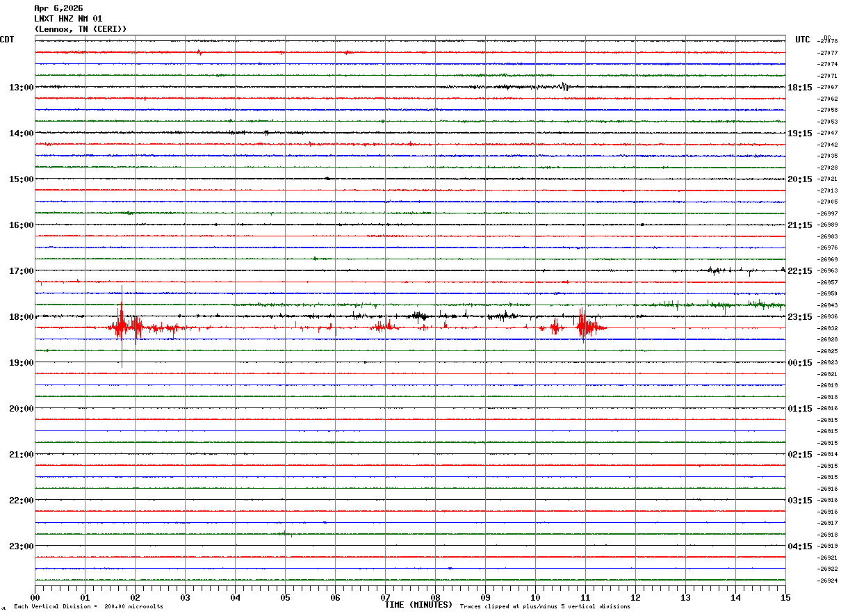The width and height of the screenshot is (841, 616).
Task: Click the DC offset value "-27047"
Action: click(828, 133)
